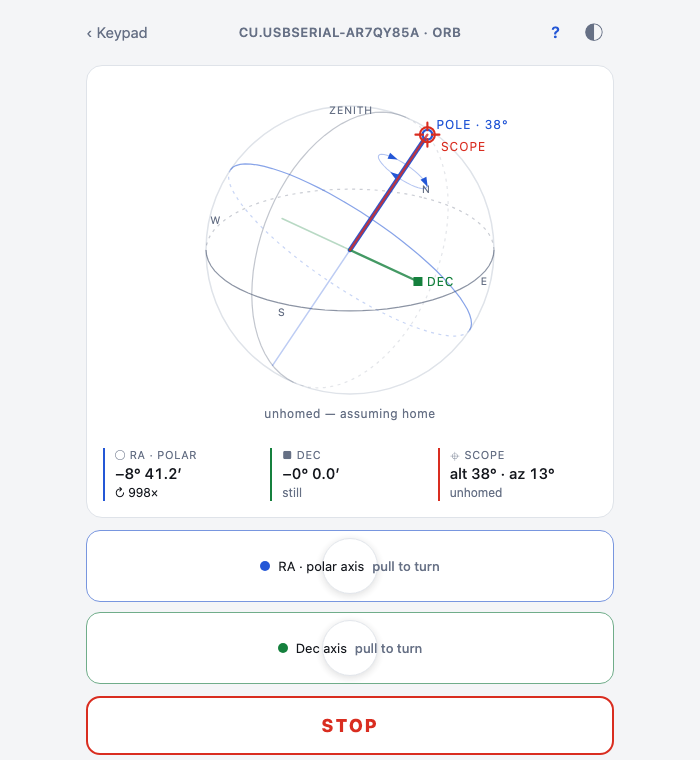
Task: Grab the Dec axis slider knob
Action: [350, 648]
